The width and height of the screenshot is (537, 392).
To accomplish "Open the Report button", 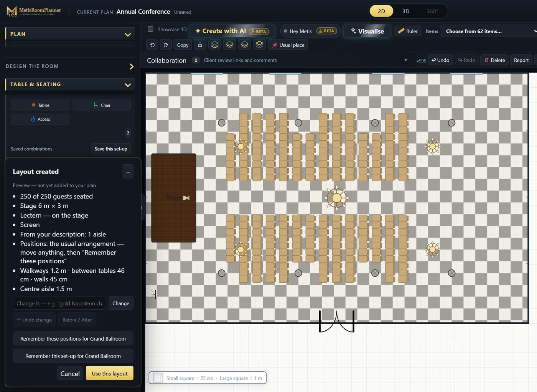I will 521,60.
